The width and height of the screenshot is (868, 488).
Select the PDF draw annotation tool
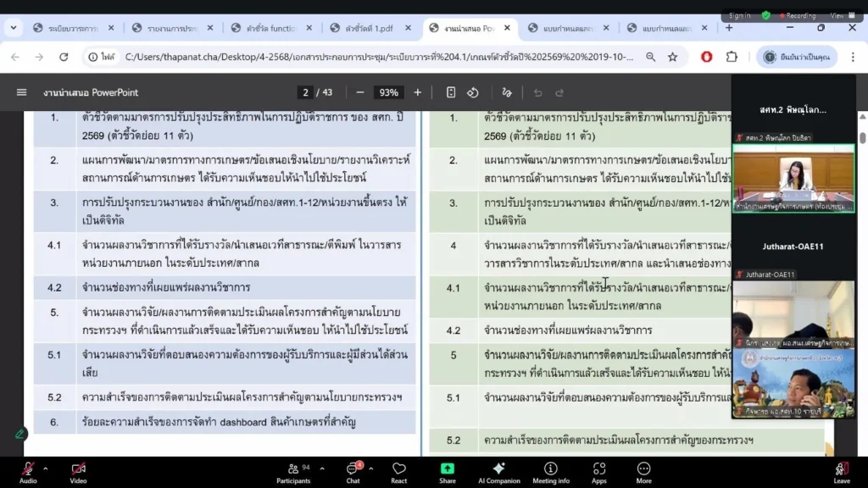click(507, 92)
